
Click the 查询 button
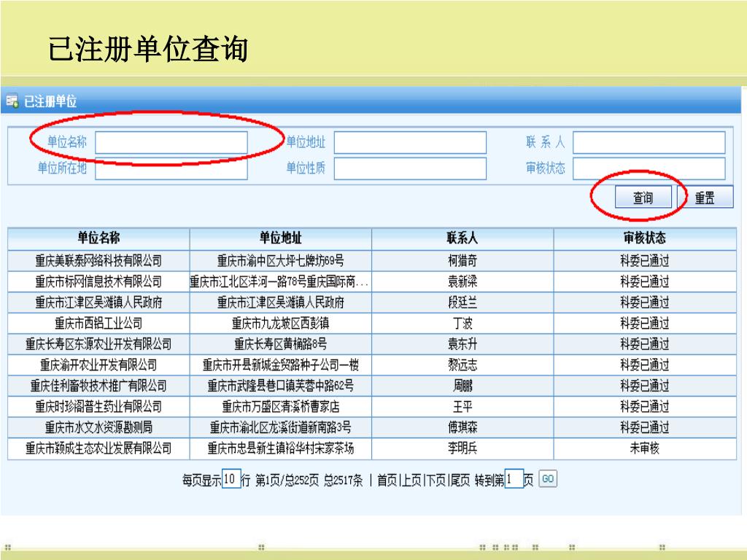pos(643,197)
